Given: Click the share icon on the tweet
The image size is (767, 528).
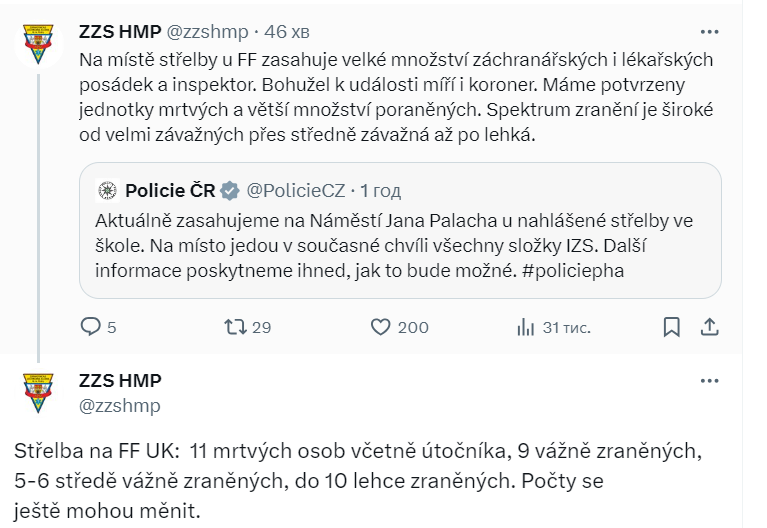Looking at the screenshot, I should pyautogui.click(x=709, y=327).
